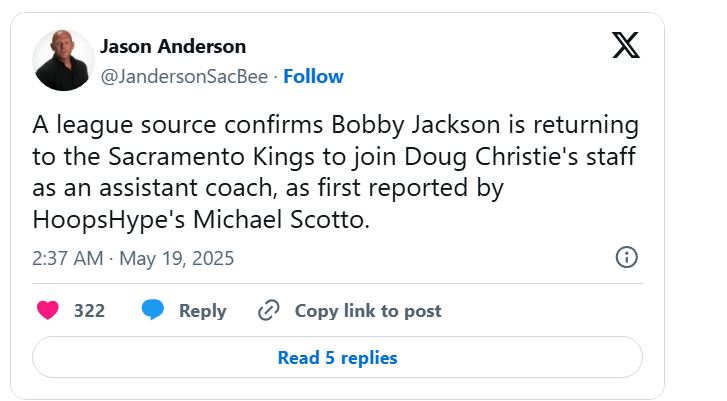The image size is (727, 401).
Task: Follow Jason Anderson via the Follow link
Action: 314,76
